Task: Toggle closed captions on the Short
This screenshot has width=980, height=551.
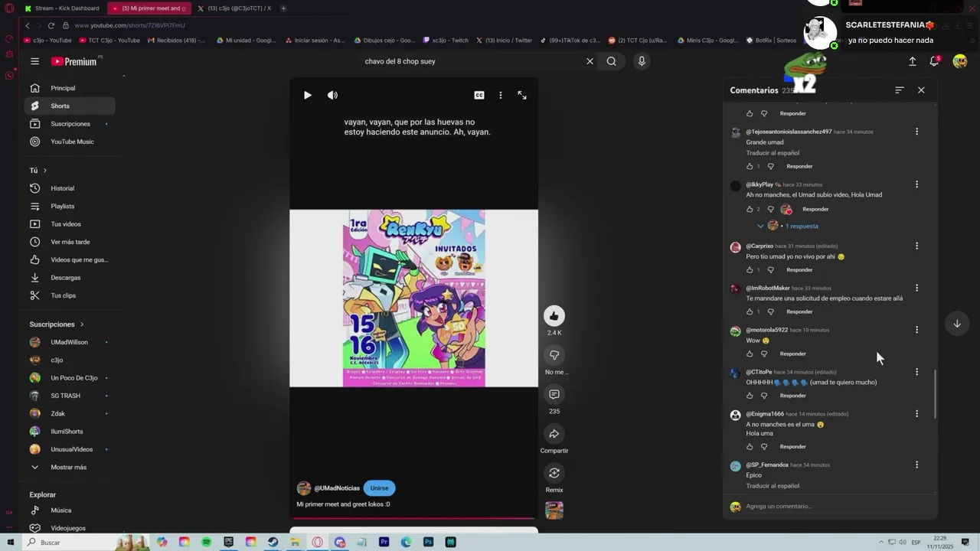Action: (479, 95)
